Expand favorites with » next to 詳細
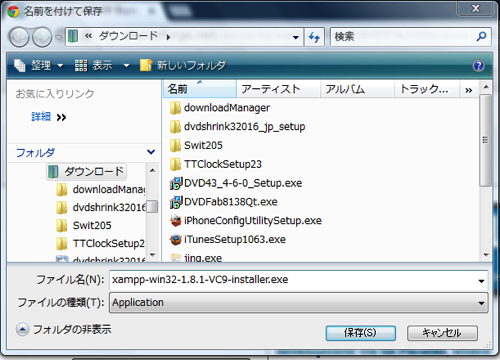The image size is (500, 360). click(x=61, y=117)
